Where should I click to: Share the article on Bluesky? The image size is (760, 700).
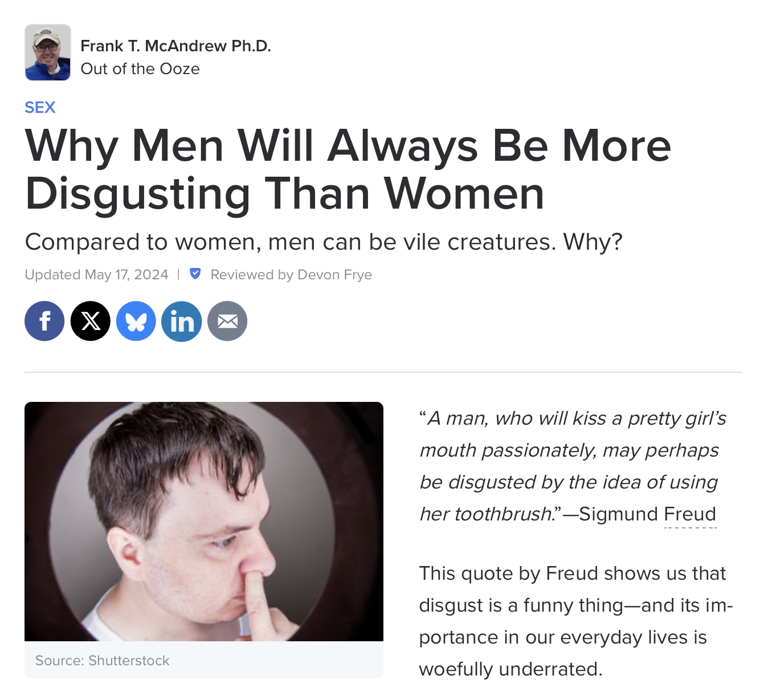click(136, 321)
